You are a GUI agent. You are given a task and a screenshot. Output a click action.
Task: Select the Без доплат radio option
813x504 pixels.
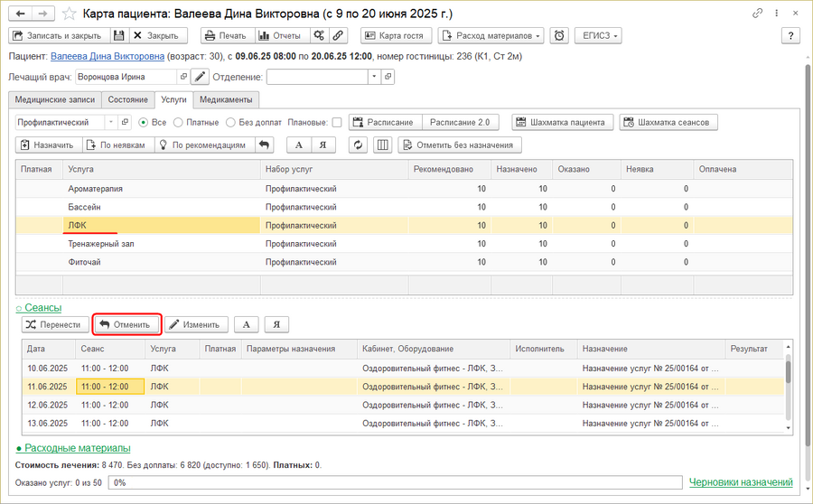[232, 122]
